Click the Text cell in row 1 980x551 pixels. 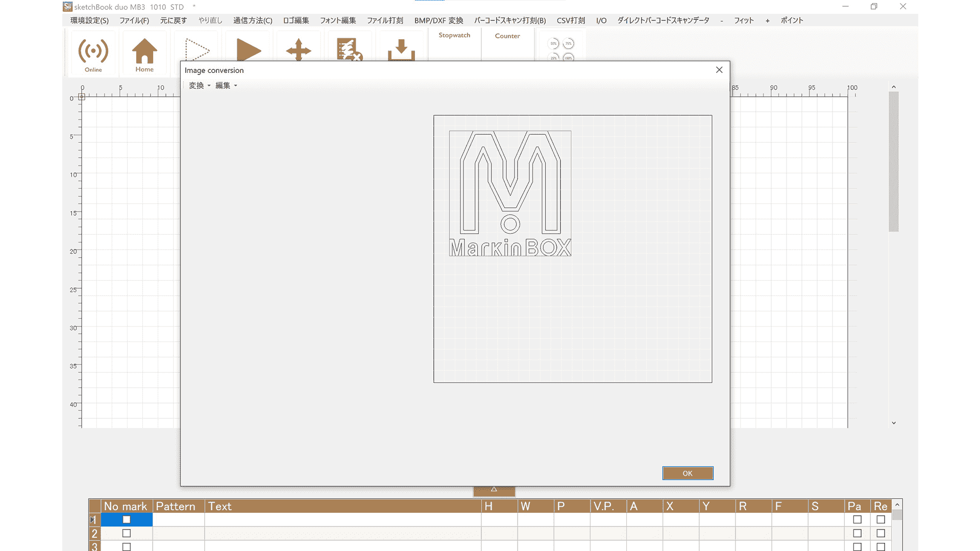point(343,519)
